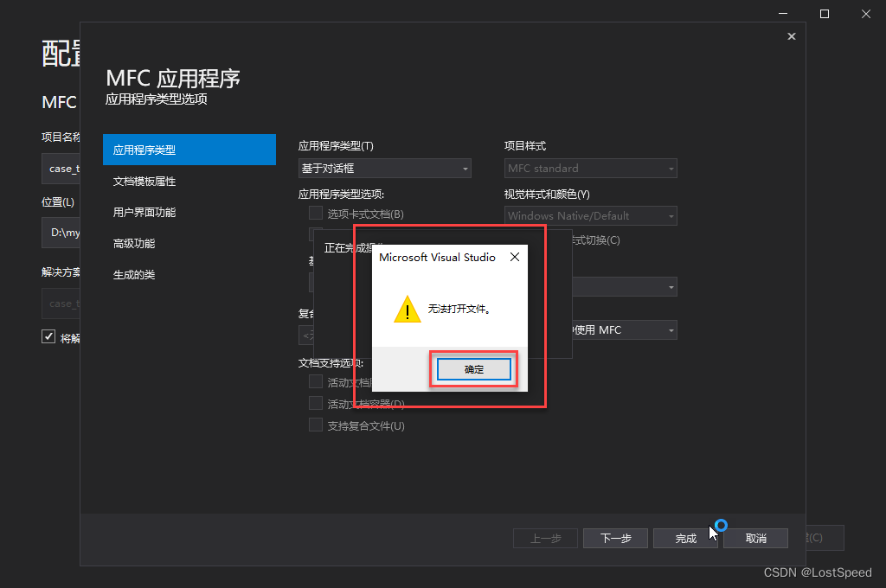The width and height of the screenshot is (886, 588).
Task: Click the 完成 button
Action: point(685,538)
